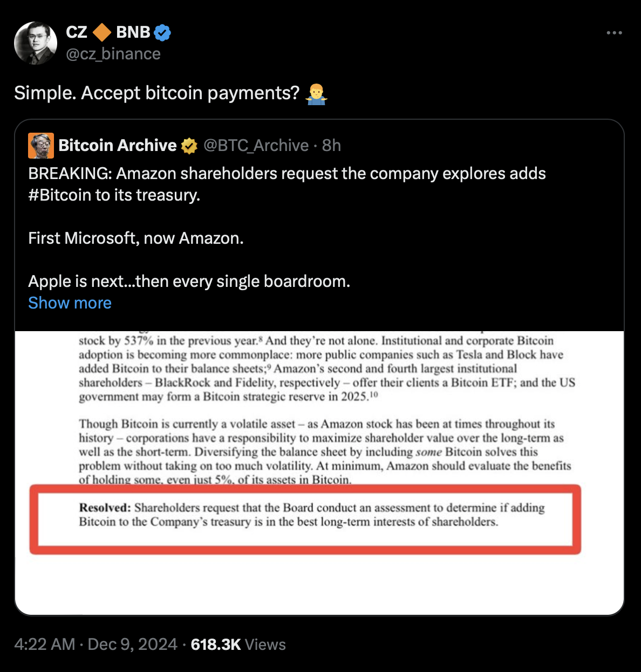Screen dimensions: 641x672
Task: Open the three-dot more options menu
Action: coord(614,33)
